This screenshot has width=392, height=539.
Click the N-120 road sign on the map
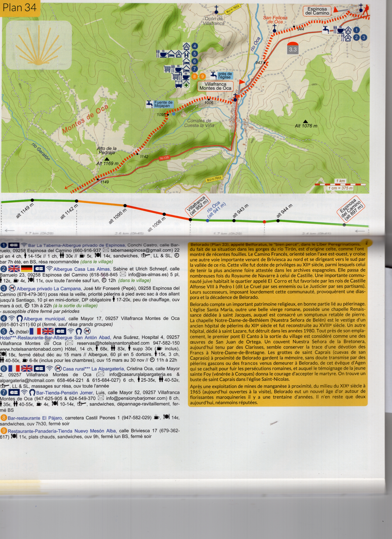164,158
